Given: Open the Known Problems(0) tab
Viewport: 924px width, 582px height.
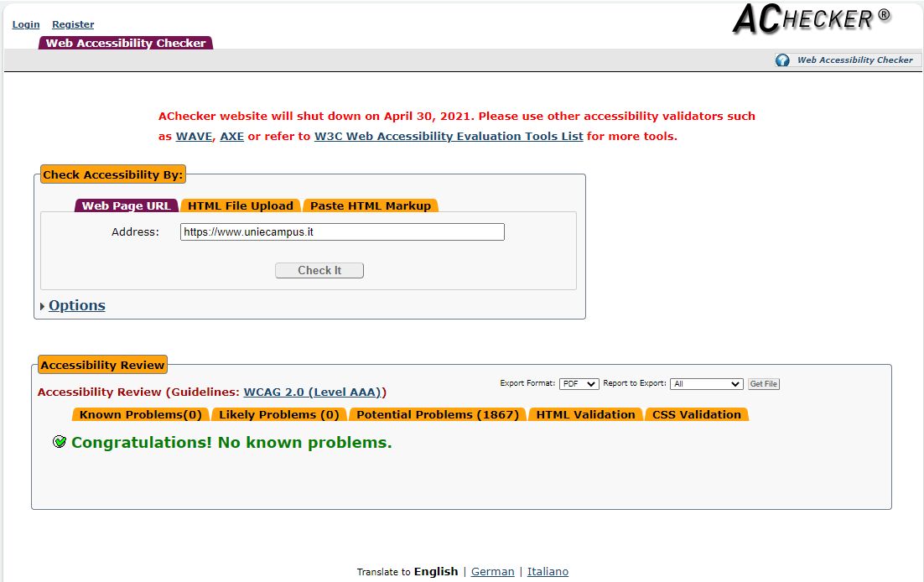Looking at the screenshot, I should click(x=140, y=414).
